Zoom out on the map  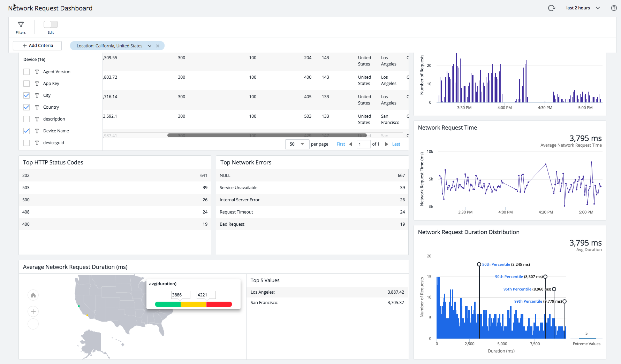tap(33, 324)
